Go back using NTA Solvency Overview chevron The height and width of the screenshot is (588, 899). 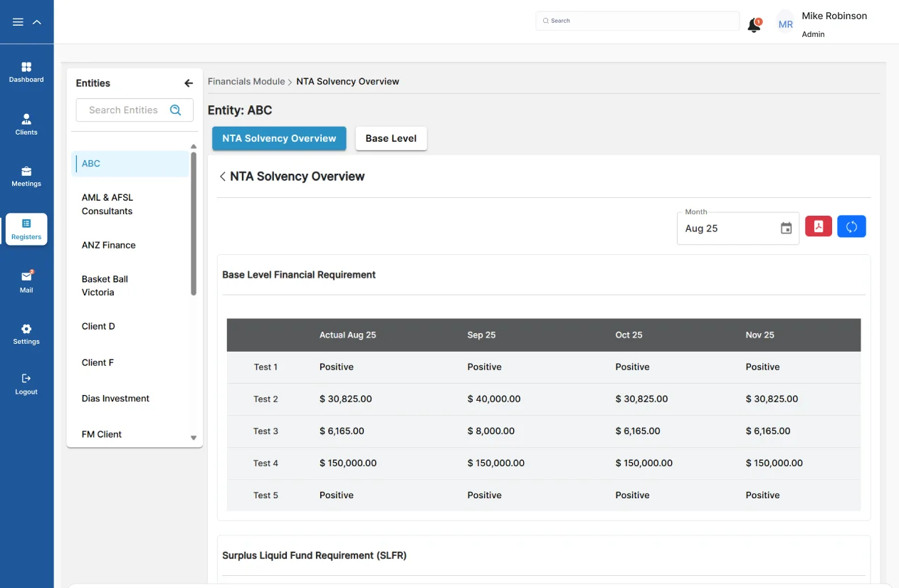223,177
